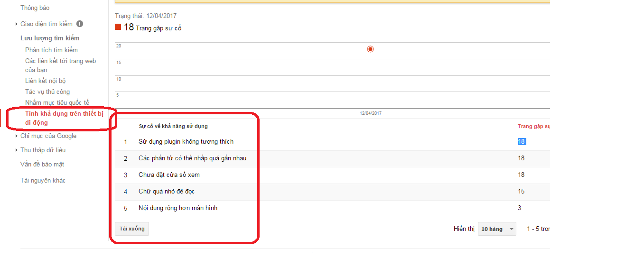Open Phân tích tìm kiếm page
644x276 pixels.
point(51,50)
